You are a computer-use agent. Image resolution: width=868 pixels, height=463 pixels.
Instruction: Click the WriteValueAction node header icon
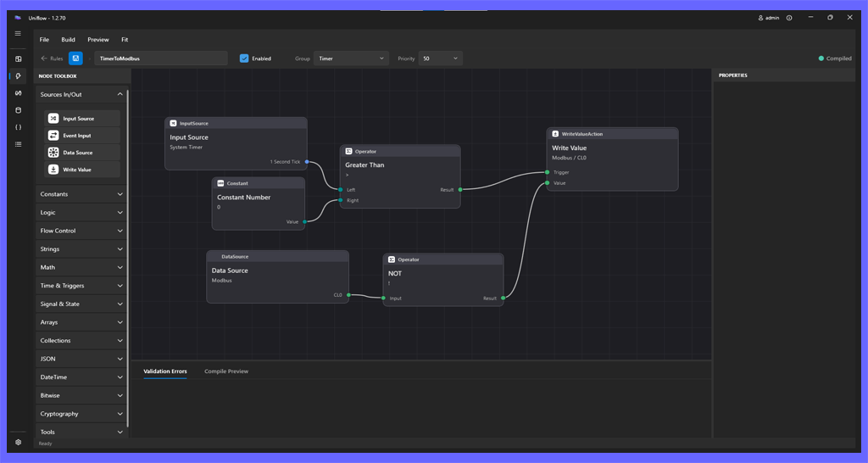pos(555,134)
